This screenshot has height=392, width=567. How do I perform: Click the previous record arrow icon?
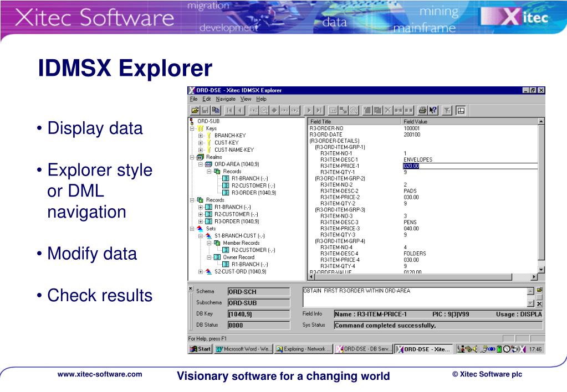pyautogui.click(x=239, y=110)
